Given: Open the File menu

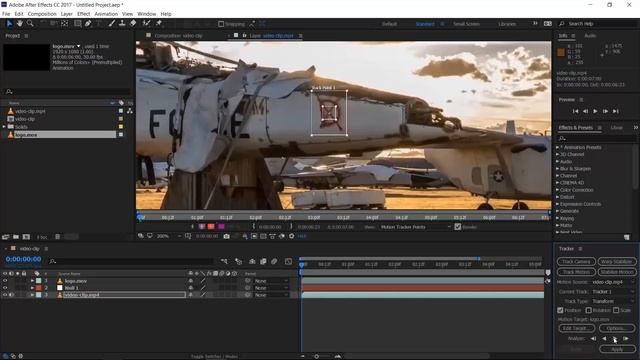Looking at the screenshot, I should [6, 14].
